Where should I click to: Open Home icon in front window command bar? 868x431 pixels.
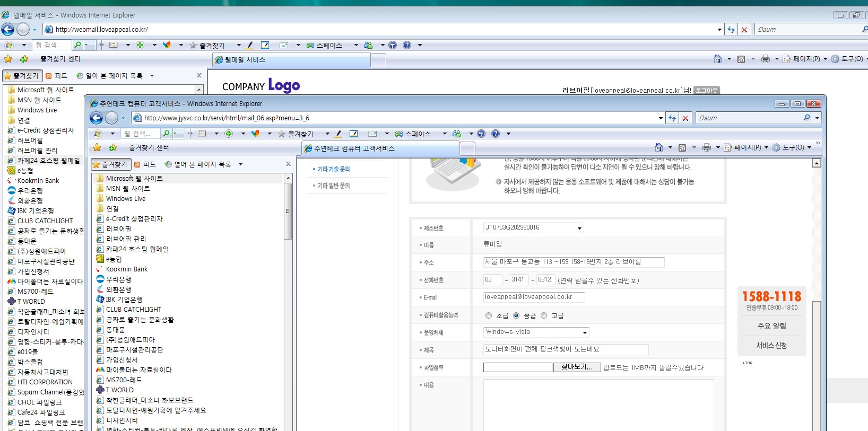tap(658, 147)
